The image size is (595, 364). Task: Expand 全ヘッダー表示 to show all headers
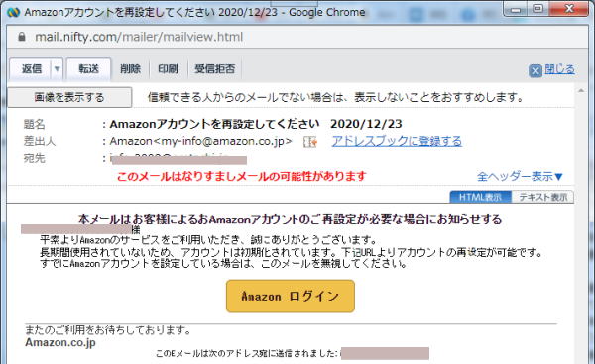[x=520, y=177]
